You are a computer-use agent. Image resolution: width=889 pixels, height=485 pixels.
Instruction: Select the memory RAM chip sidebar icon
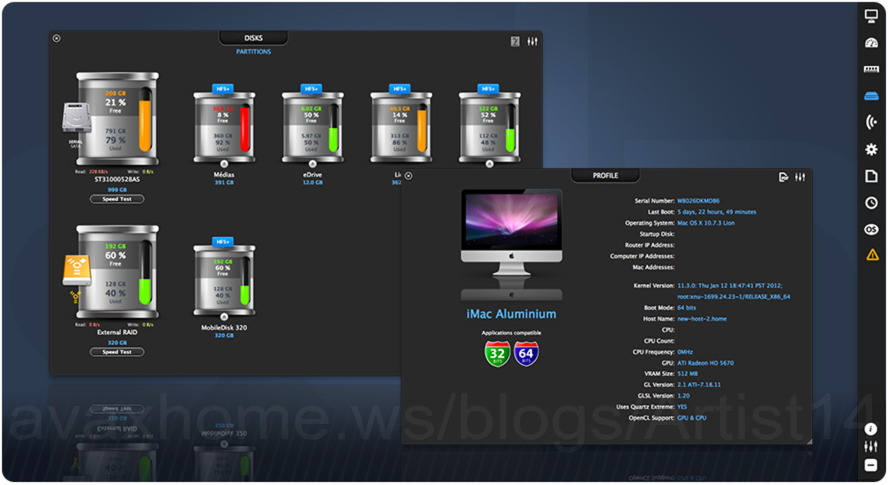tap(871, 69)
